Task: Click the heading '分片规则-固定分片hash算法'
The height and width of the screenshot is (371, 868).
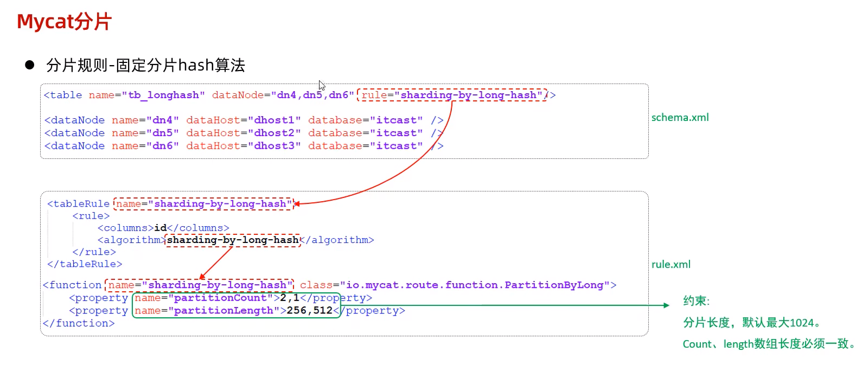Action: point(145,65)
